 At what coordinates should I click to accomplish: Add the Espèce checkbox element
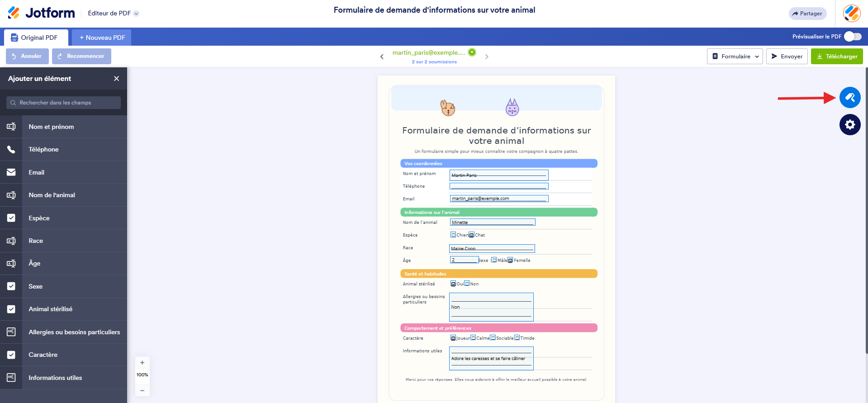coord(63,218)
